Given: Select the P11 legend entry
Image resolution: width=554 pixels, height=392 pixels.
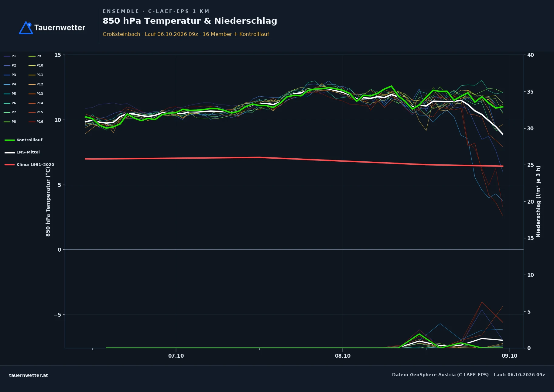Looking at the screenshot, I should (x=36, y=75).
